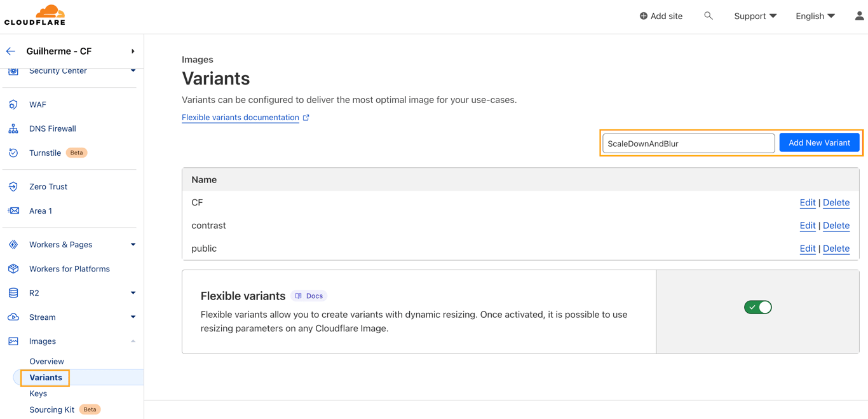Expand the Workers & Pages section
This screenshot has width=868, height=419.
click(133, 245)
